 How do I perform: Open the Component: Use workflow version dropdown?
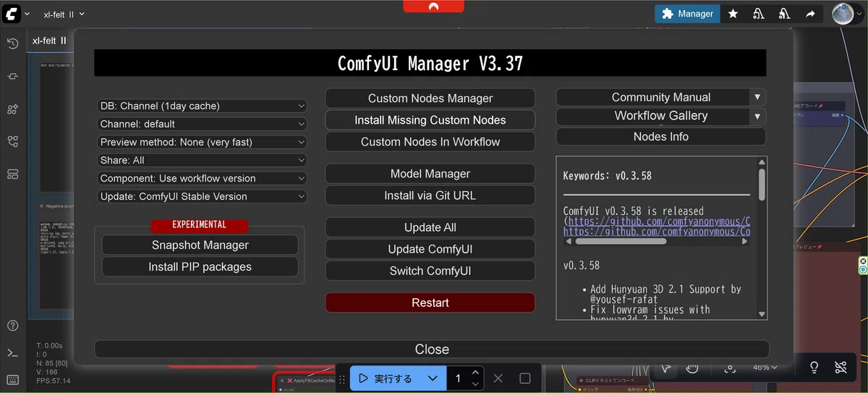202,178
